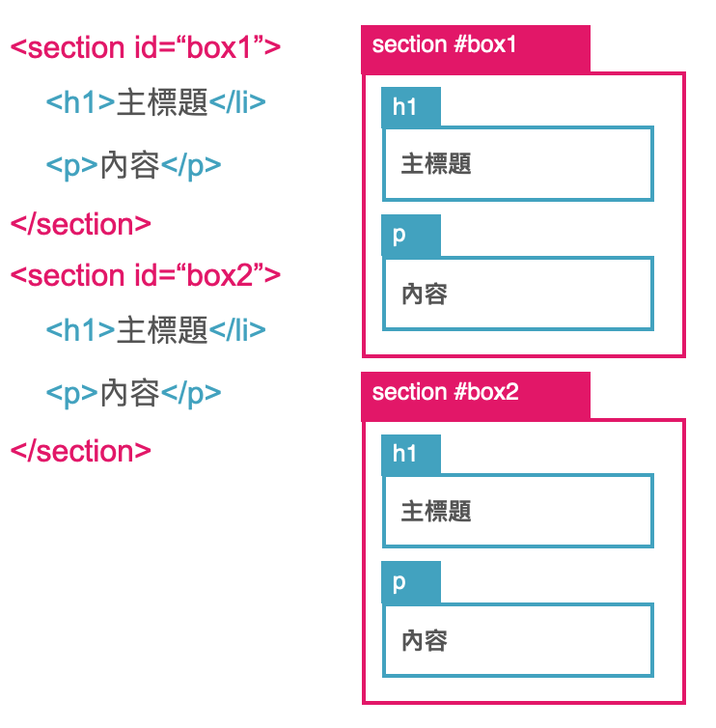Image resolution: width=716 pixels, height=728 pixels.
Task: Select the second h1 主標題 code line
Action: 154,331
